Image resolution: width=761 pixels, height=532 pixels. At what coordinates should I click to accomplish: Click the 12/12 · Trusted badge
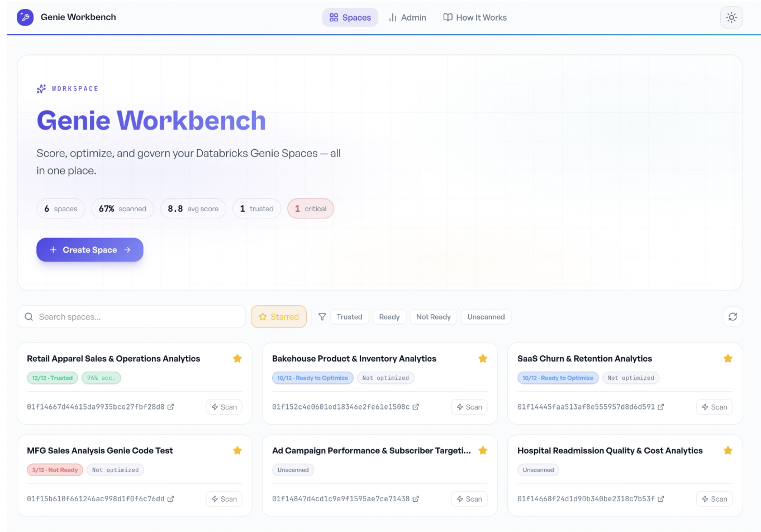click(53, 378)
